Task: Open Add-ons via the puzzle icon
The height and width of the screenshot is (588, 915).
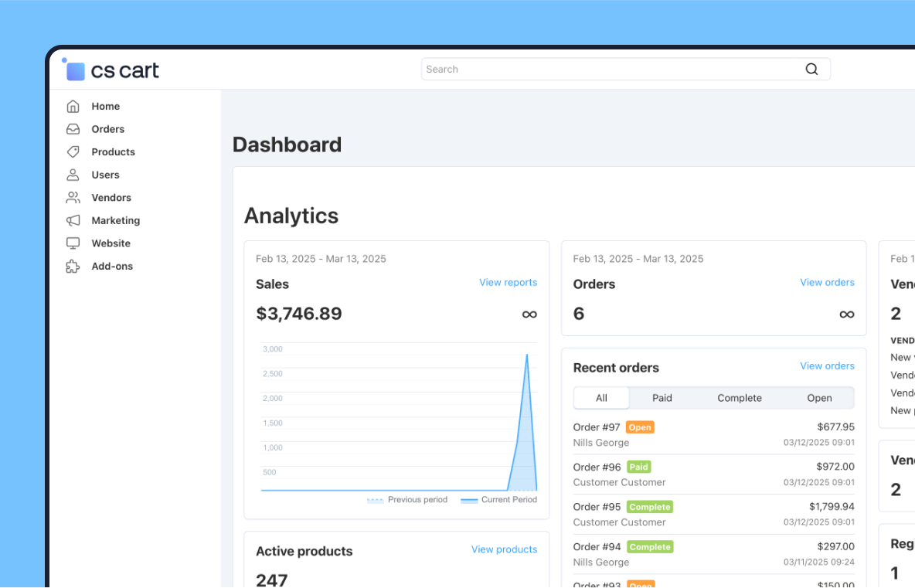Action: [73, 266]
